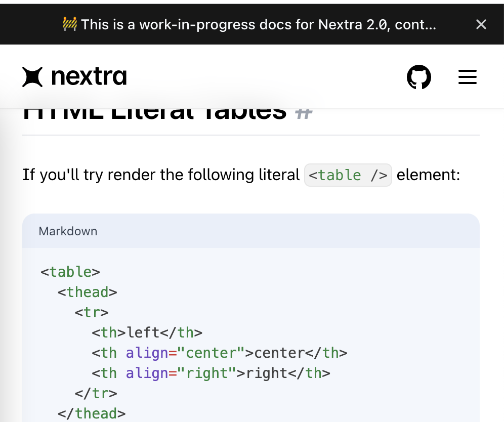Screen dimensions: 504x422
Task: Click the </thead> closing tag
Action: 91,413
